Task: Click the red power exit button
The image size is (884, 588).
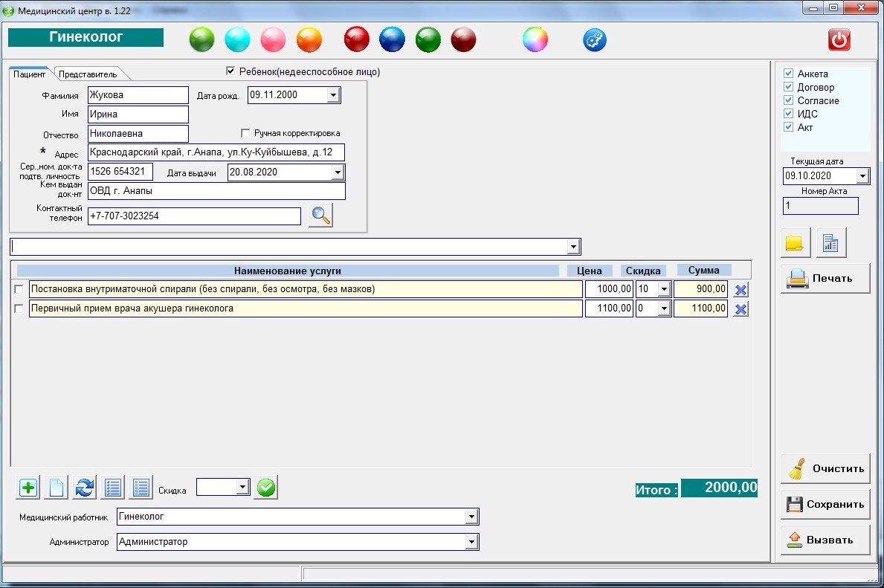Action: click(x=839, y=40)
